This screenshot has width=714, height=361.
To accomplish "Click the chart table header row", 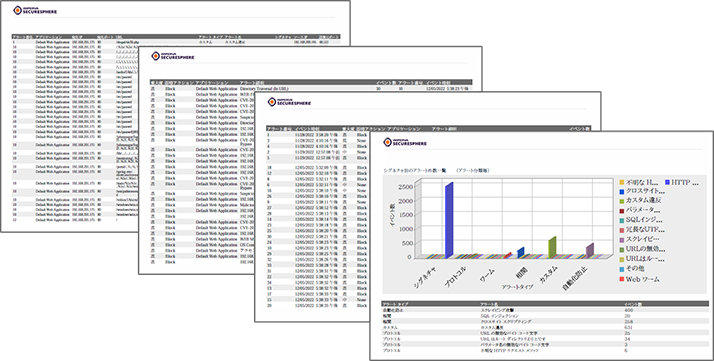I will coord(545,304).
